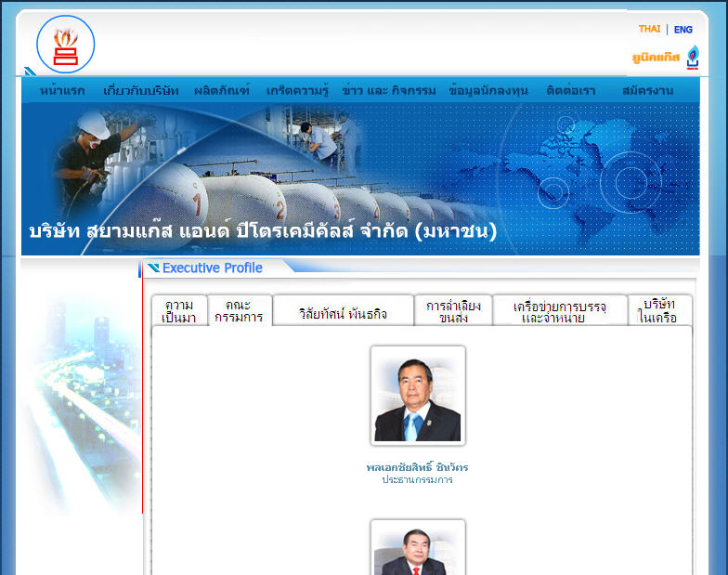The width and height of the screenshot is (728, 575).
Task: Click the blue arrow icon beside Executive Profile
Action: 154,268
